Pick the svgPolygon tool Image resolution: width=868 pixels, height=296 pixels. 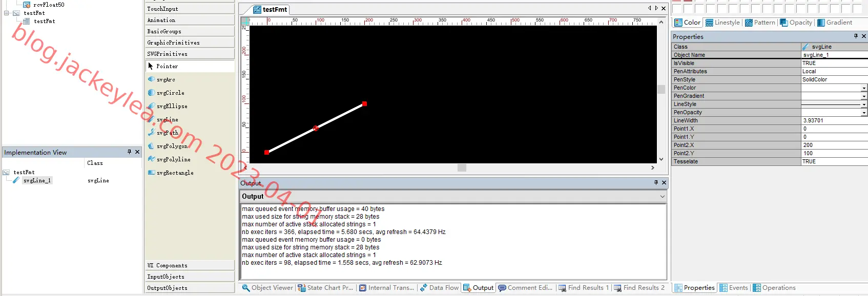coord(172,146)
